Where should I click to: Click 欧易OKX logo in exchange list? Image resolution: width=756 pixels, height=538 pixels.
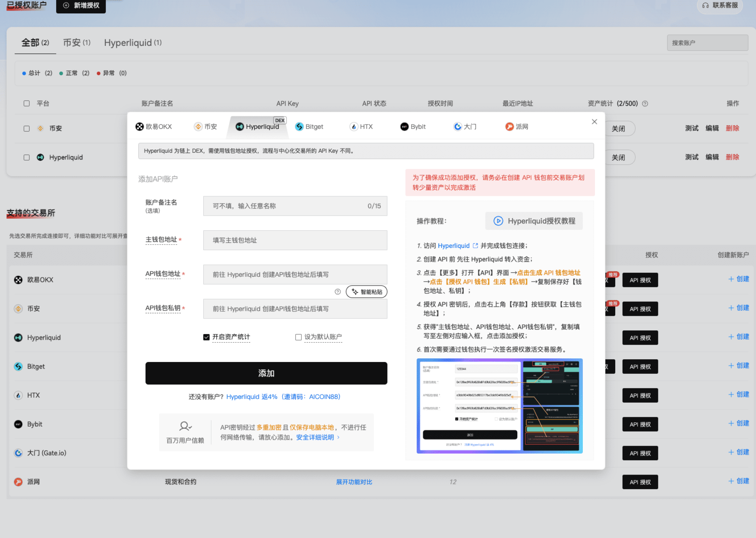pos(18,280)
